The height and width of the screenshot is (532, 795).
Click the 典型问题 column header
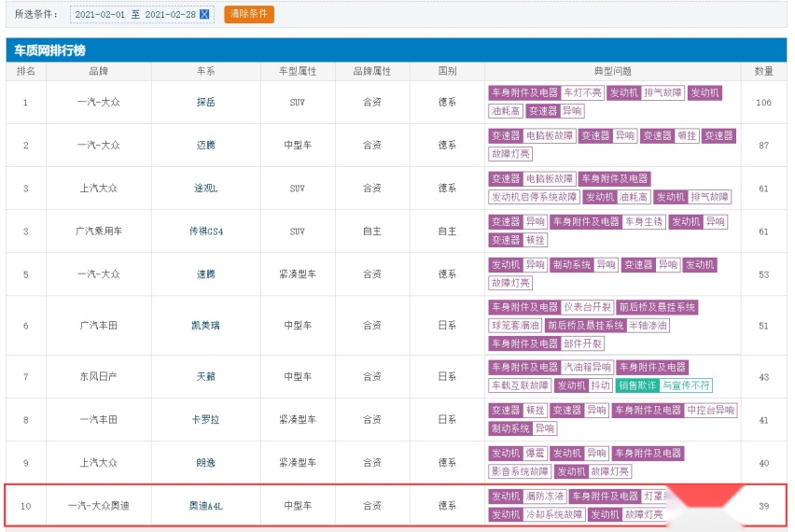[x=612, y=72]
